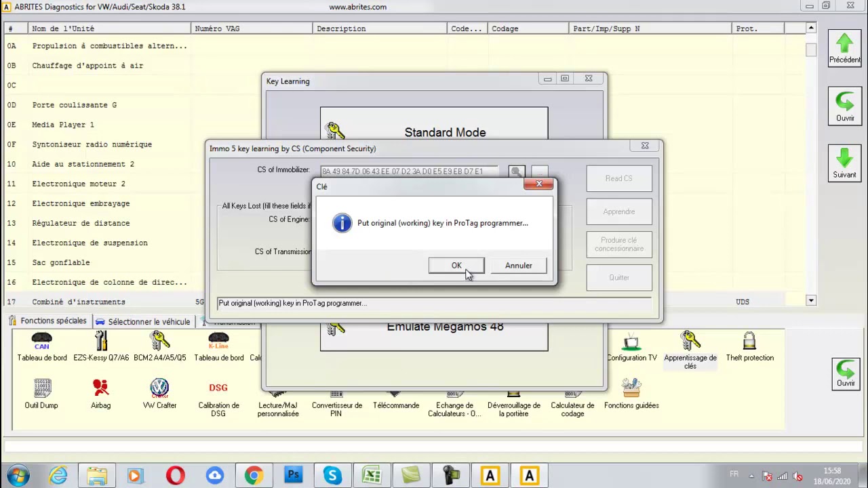Screen dimensions: 868x488
Task: Select unit row Sac gonflable
Action: click(405, 262)
